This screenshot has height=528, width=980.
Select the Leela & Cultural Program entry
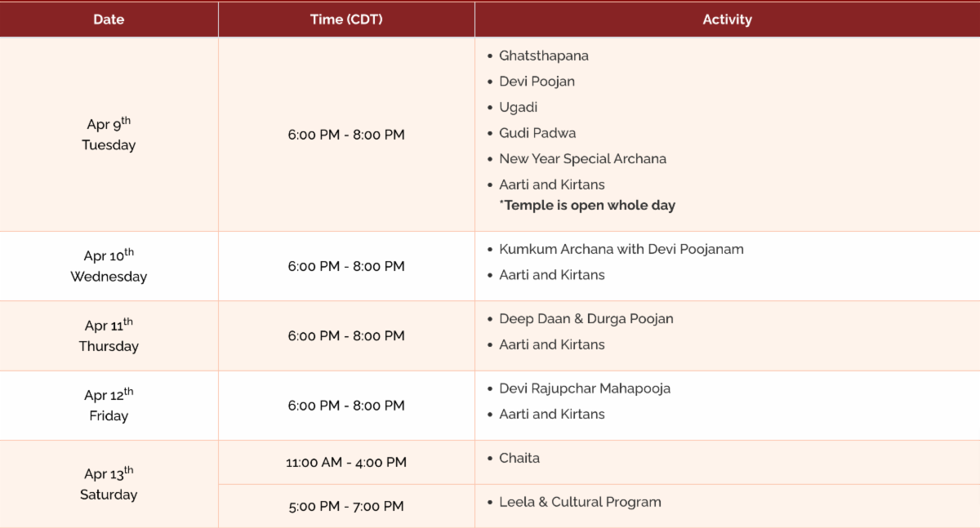click(580, 502)
